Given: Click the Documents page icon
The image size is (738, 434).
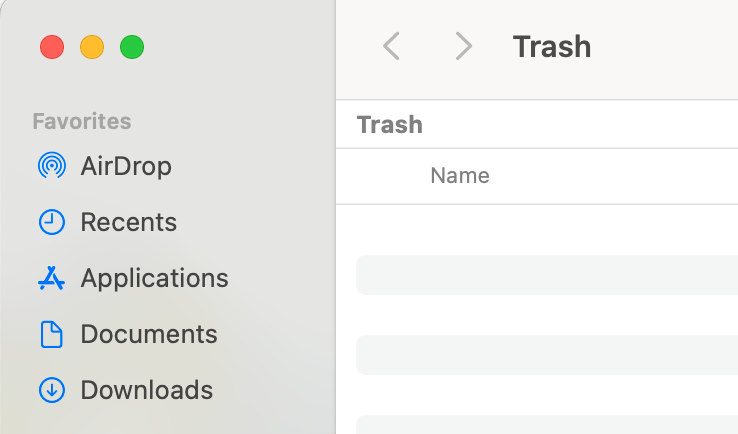Looking at the screenshot, I should 51,334.
